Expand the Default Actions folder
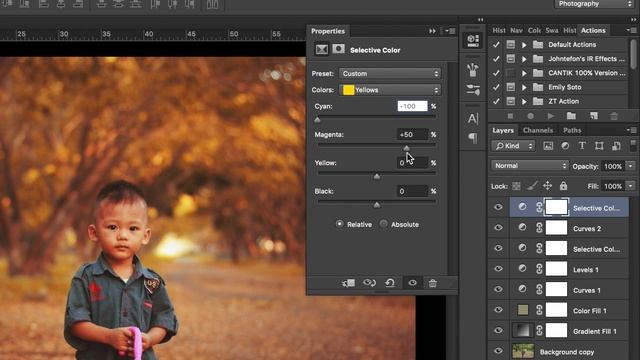Screen dimensions: 640x360 (x=524, y=45)
